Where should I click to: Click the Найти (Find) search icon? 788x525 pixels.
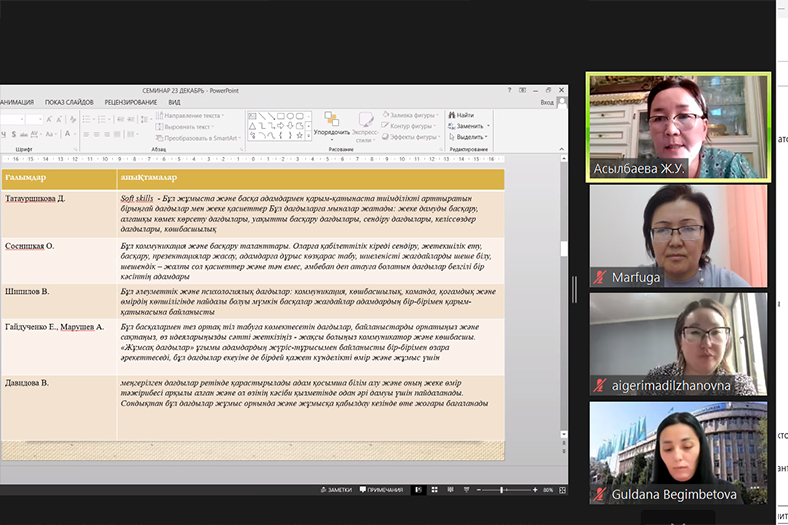pos(450,116)
